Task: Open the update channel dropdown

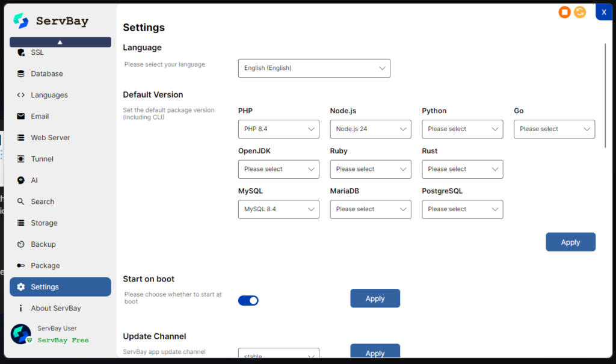Action: [x=279, y=353]
